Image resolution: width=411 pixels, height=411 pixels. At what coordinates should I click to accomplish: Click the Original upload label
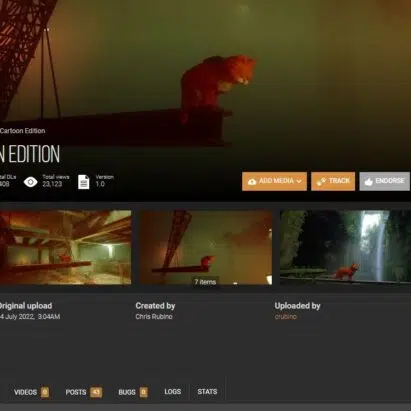pos(26,306)
